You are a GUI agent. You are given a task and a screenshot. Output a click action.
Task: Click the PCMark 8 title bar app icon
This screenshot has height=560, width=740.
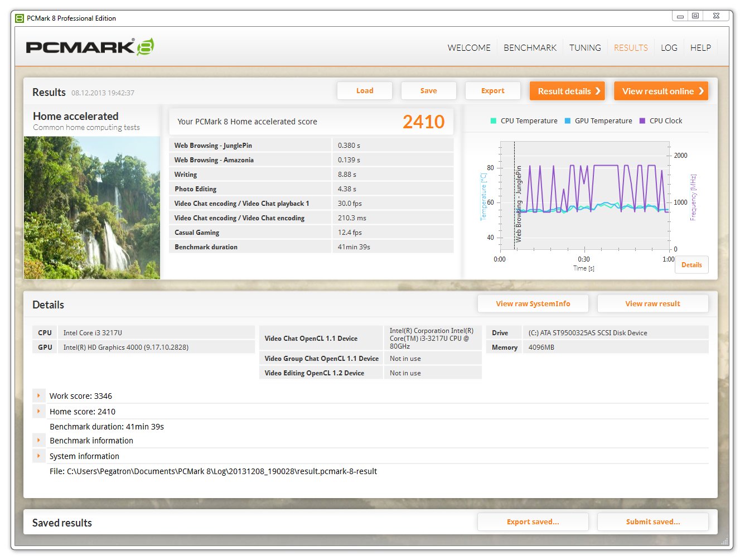[20, 18]
